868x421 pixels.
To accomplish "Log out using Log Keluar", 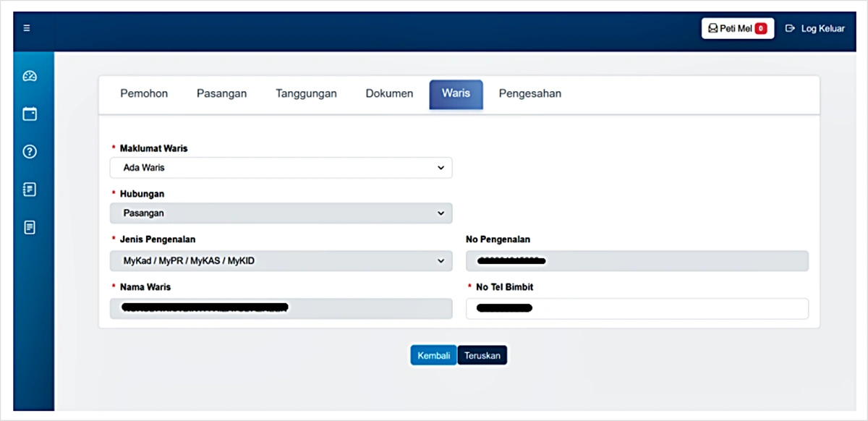I will pyautogui.click(x=815, y=29).
